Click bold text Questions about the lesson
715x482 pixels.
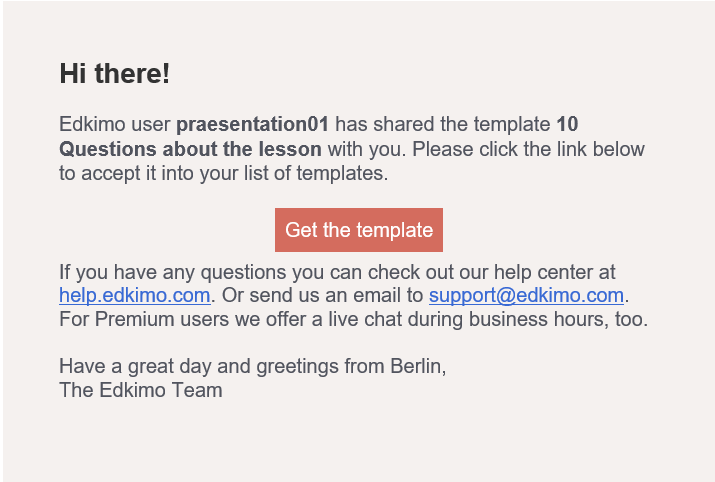pos(190,149)
